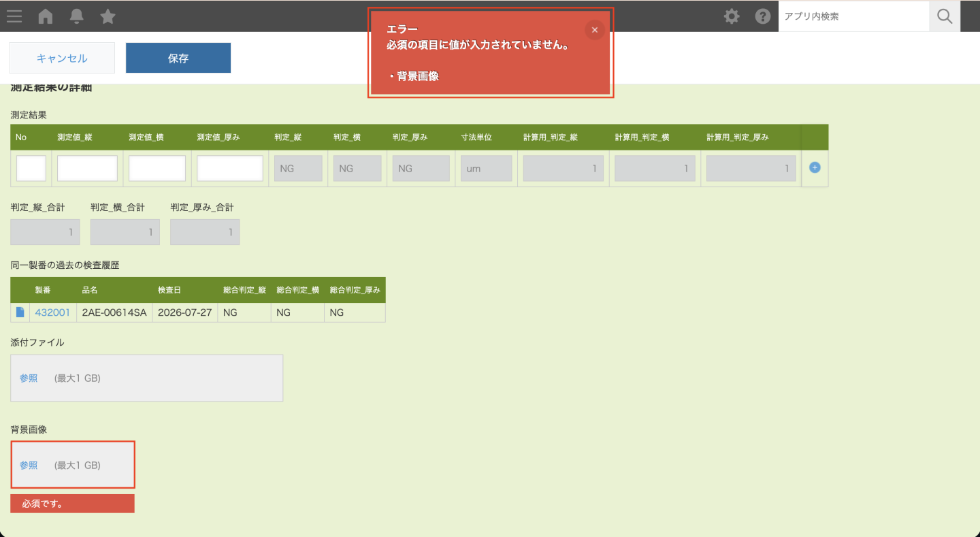Focus the アプリ内検索 search field

point(854,16)
